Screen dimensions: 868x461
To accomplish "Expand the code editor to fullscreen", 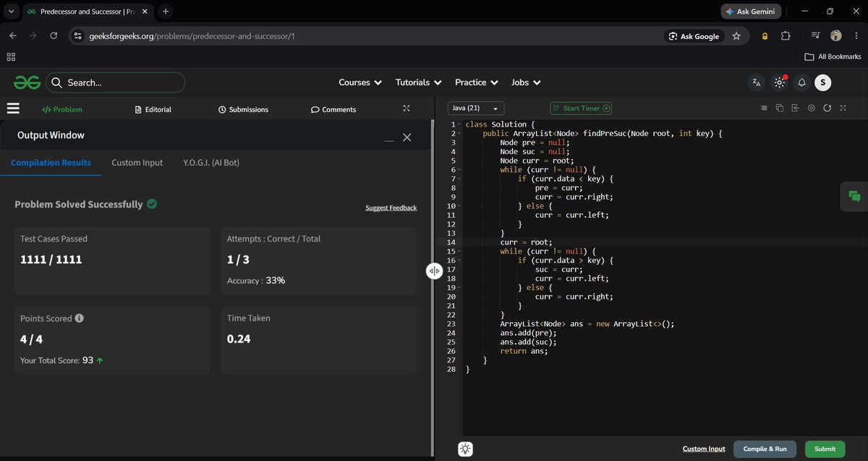I will 843,109.
